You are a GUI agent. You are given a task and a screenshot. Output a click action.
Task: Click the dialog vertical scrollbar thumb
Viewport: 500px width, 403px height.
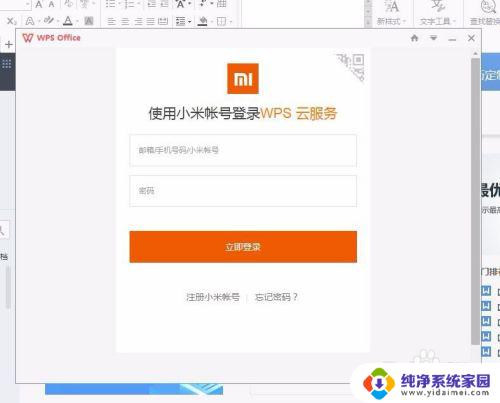point(475,201)
